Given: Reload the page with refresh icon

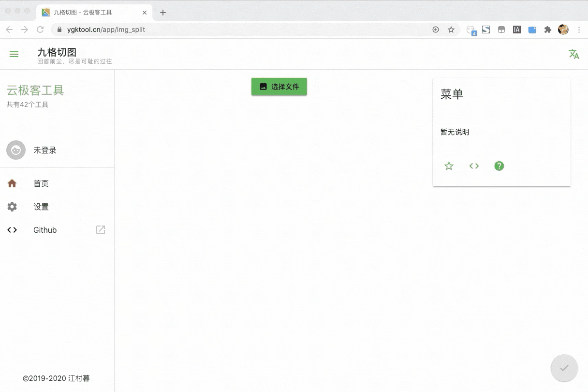Looking at the screenshot, I should click(x=40, y=30).
